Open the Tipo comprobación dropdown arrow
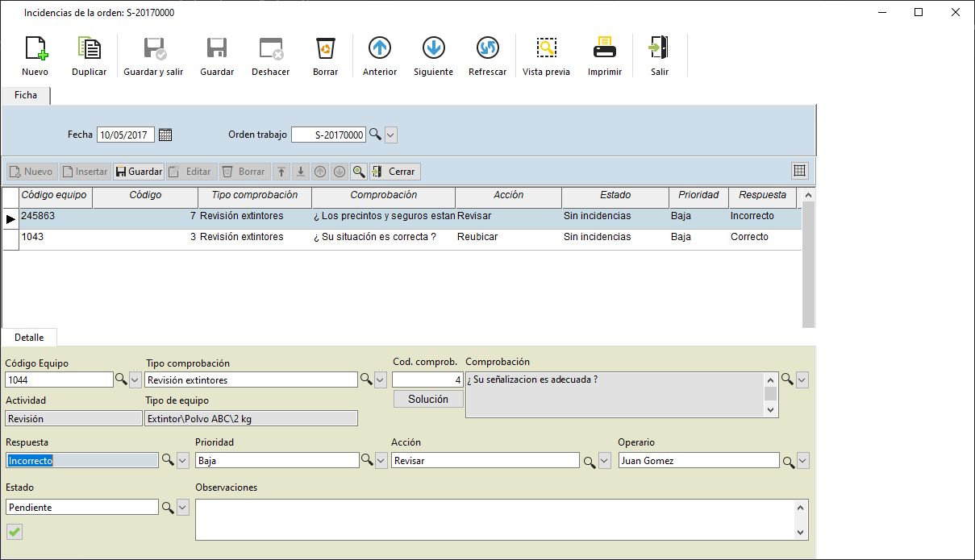 click(x=381, y=380)
